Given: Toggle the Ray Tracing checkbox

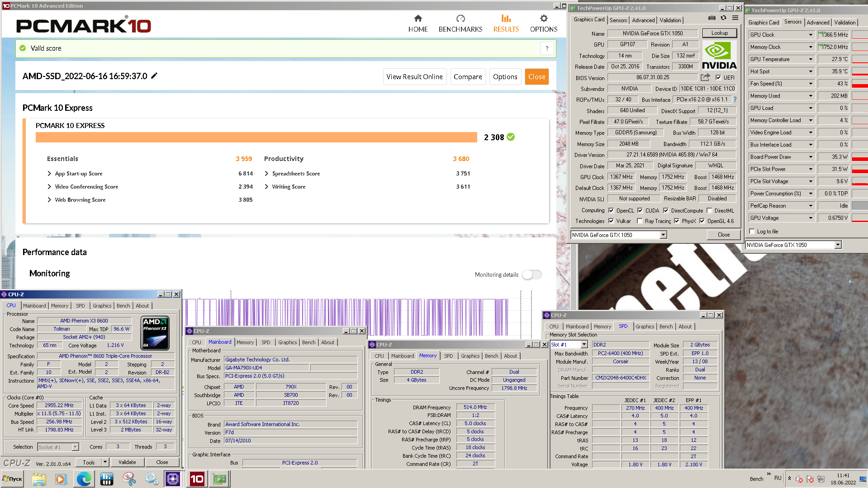Looking at the screenshot, I should [640, 221].
